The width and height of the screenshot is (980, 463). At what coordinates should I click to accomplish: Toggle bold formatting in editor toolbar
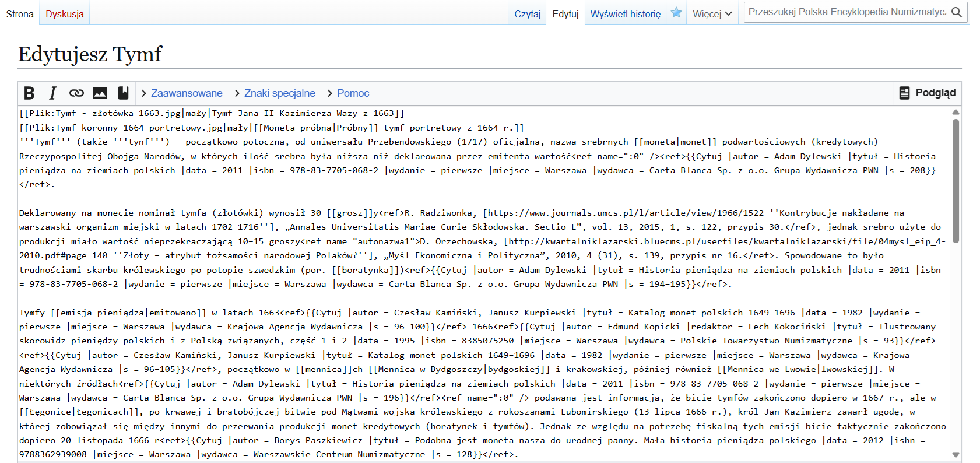click(29, 93)
